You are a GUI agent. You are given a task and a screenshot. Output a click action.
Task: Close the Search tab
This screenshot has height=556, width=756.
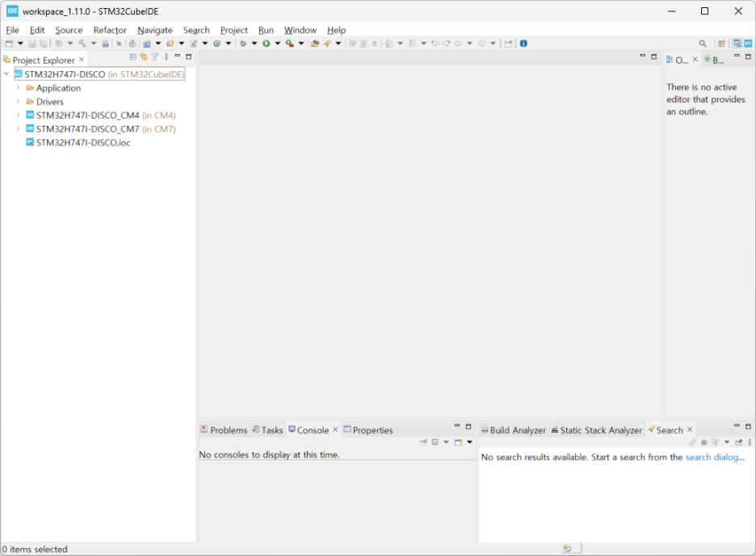[x=690, y=429]
